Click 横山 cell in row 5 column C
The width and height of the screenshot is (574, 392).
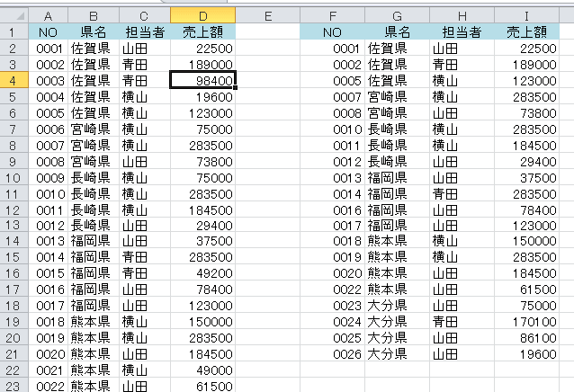[145, 97]
